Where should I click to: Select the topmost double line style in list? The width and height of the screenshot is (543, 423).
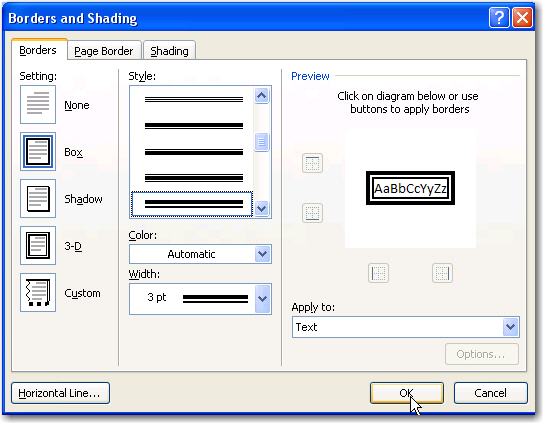(194, 99)
